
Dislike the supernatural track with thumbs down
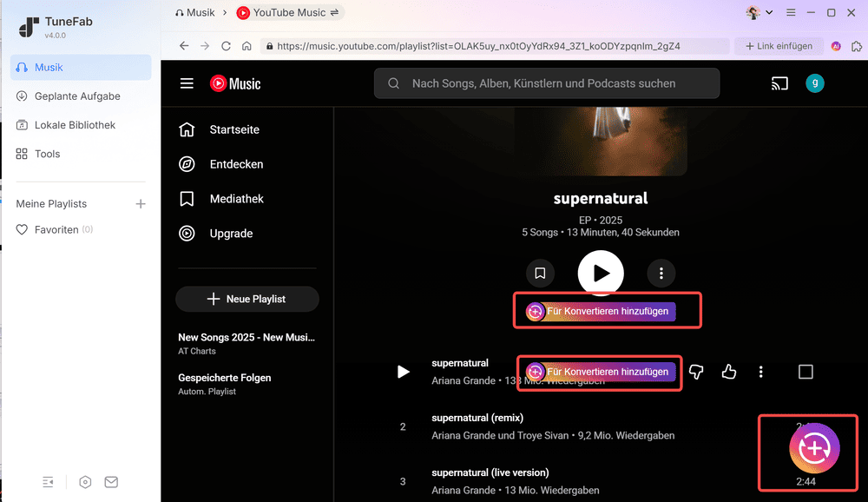[695, 372]
